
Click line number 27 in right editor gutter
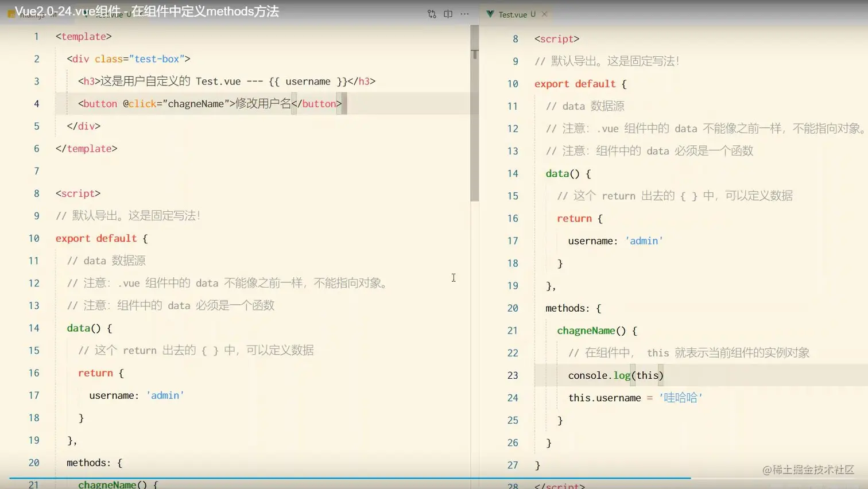513,465
